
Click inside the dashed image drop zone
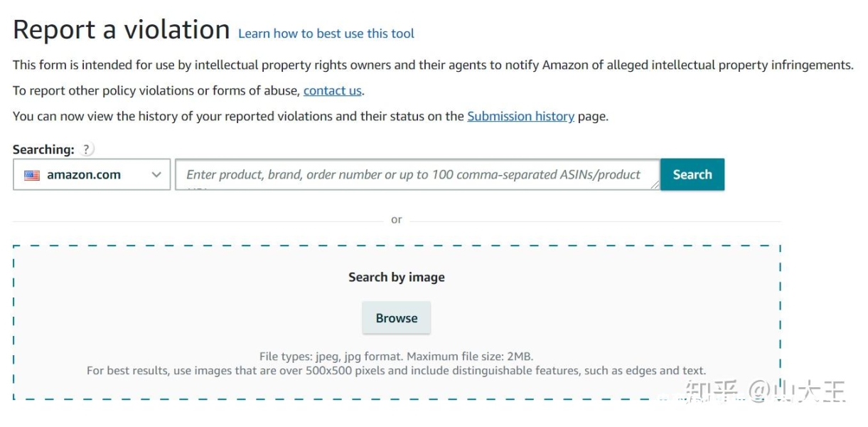(397, 322)
